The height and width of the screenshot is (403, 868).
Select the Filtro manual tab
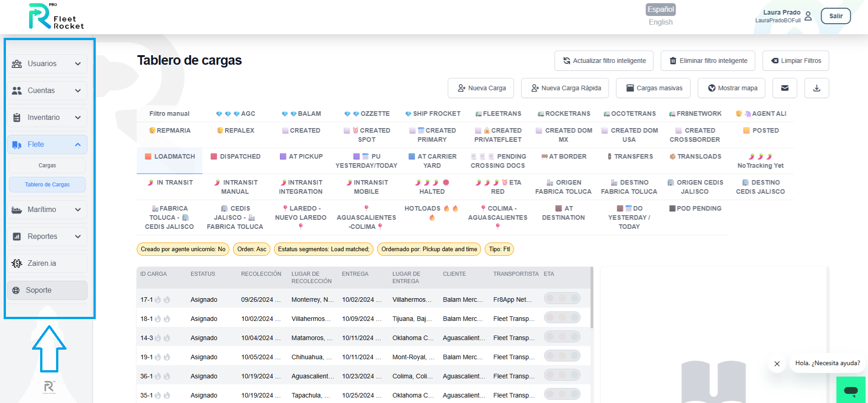(170, 114)
